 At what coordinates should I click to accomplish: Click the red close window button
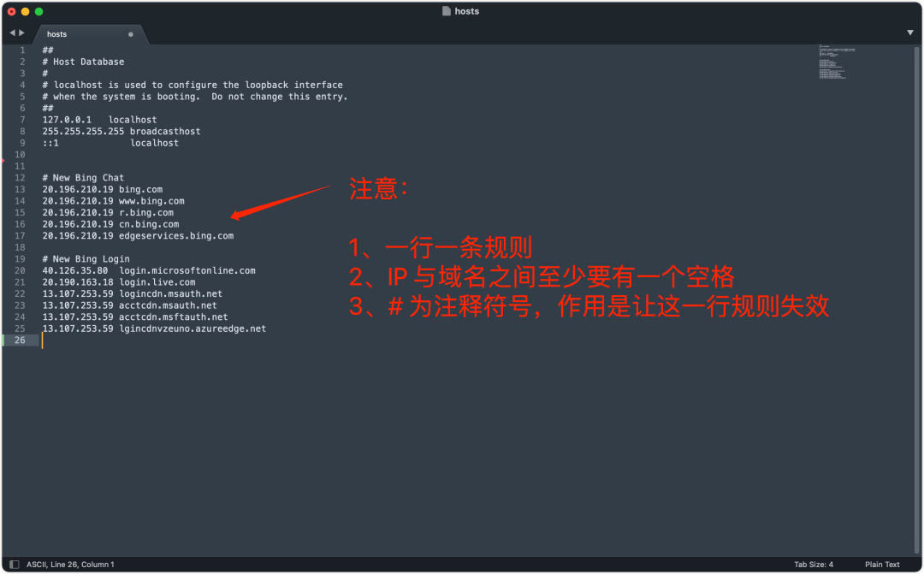click(x=12, y=11)
